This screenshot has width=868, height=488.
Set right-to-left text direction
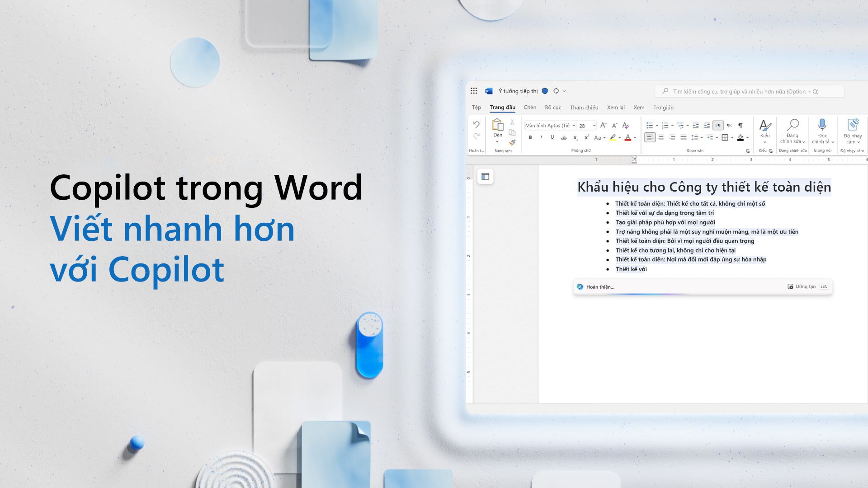[729, 125]
